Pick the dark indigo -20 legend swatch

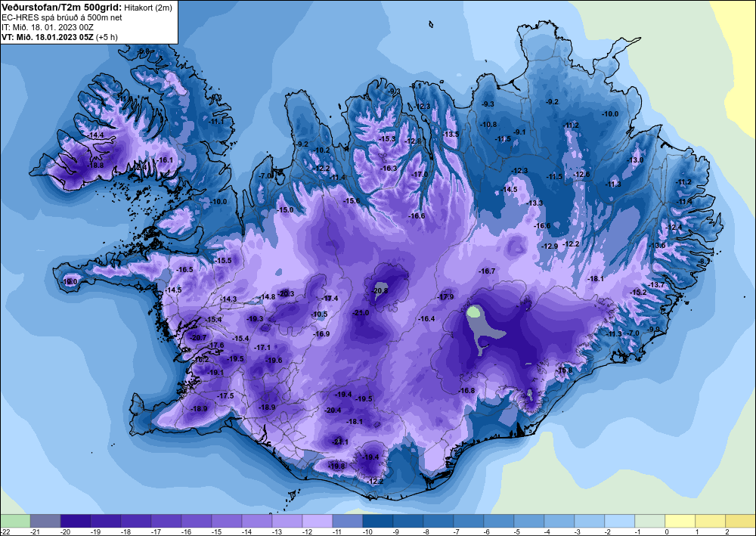tap(76, 521)
